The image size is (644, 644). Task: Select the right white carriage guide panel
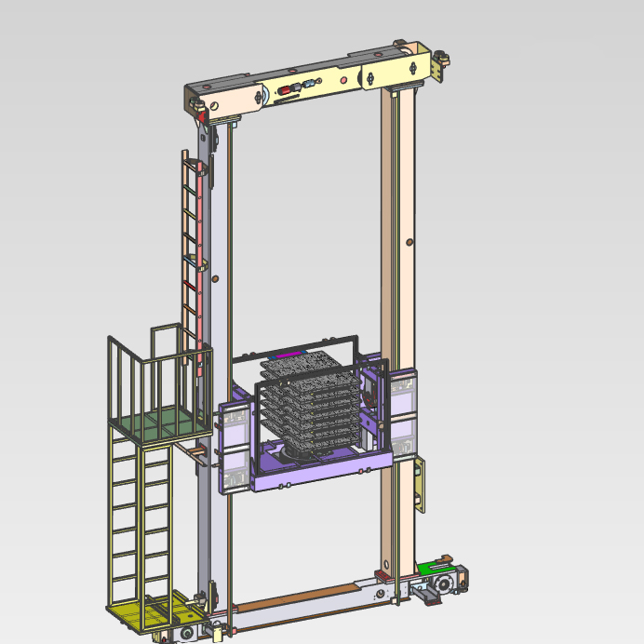point(405,414)
